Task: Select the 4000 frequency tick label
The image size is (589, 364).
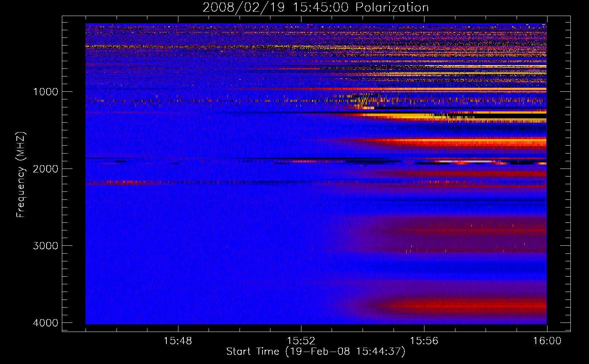Action: [46, 323]
